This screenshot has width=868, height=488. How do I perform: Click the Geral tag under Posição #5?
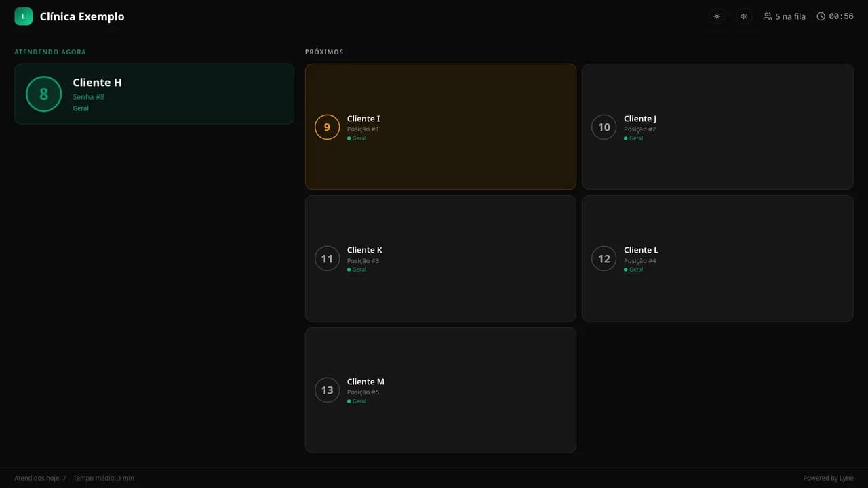(x=357, y=401)
